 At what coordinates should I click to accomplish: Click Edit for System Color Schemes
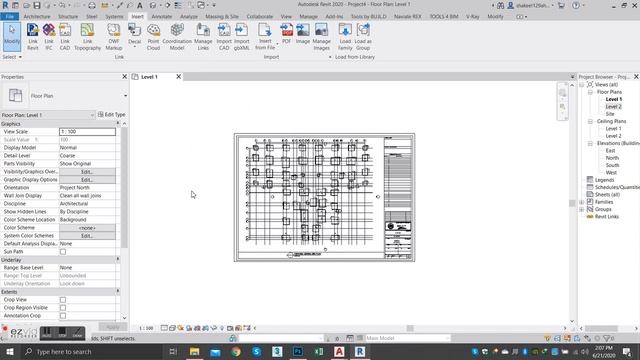pos(87,236)
